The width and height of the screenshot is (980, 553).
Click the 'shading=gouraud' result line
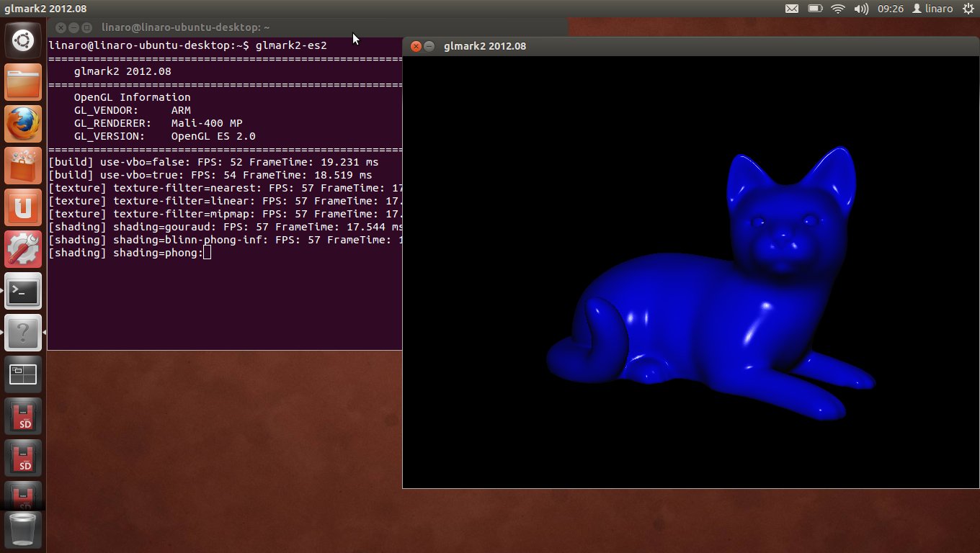coord(225,227)
